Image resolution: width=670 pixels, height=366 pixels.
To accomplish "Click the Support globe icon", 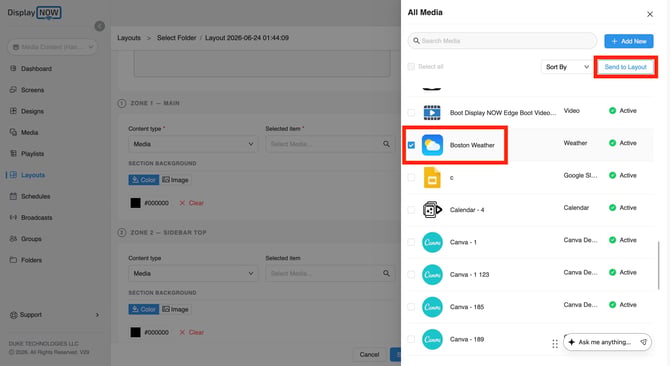I will click(14, 315).
